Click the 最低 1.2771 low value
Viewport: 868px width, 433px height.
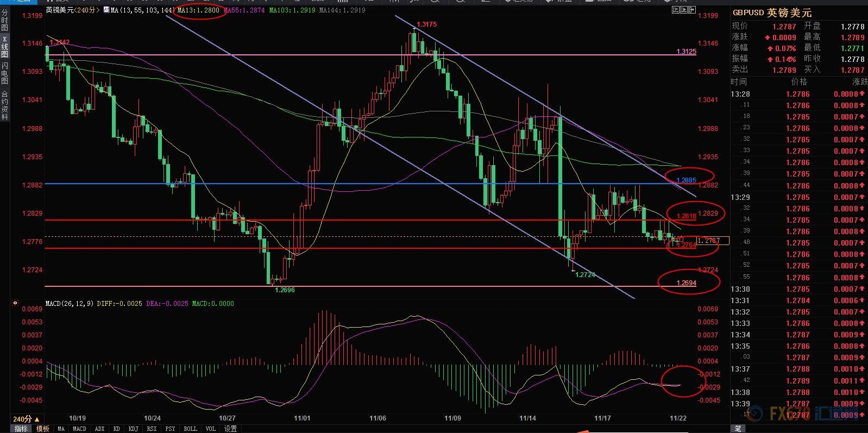pos(852,48)
